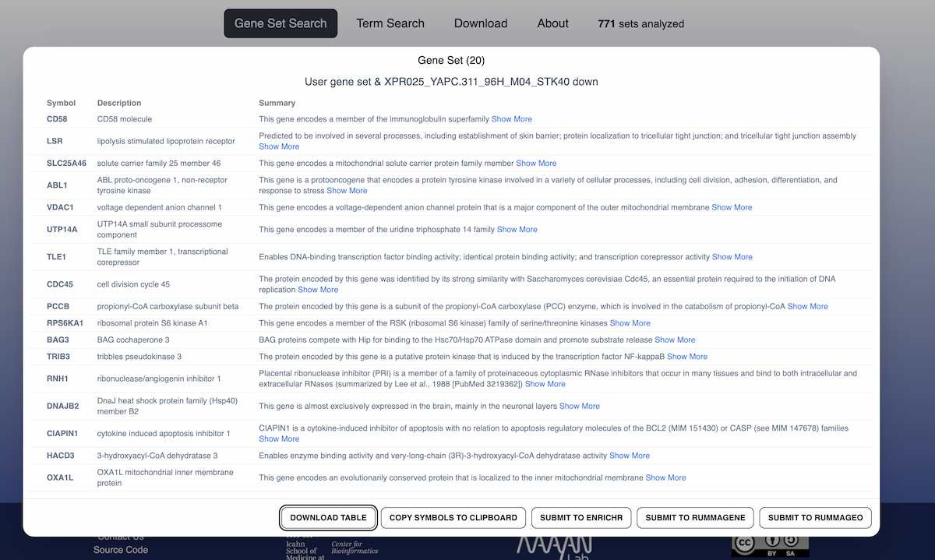Click the RPS6KA1 gene symbol

65,323
